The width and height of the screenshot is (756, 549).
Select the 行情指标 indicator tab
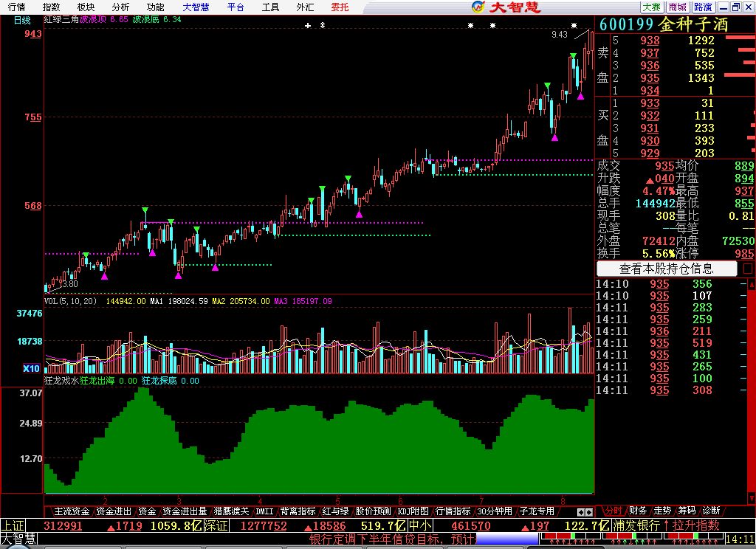point(453,511)
